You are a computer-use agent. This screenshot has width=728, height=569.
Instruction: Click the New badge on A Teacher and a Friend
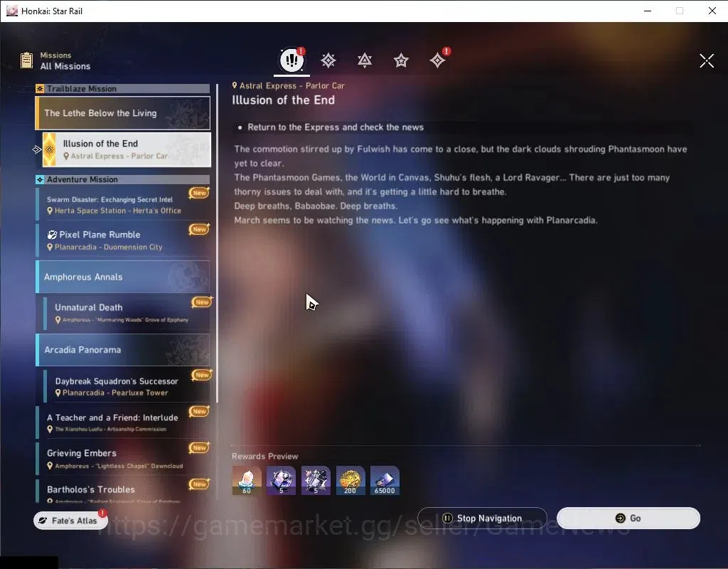199,411
